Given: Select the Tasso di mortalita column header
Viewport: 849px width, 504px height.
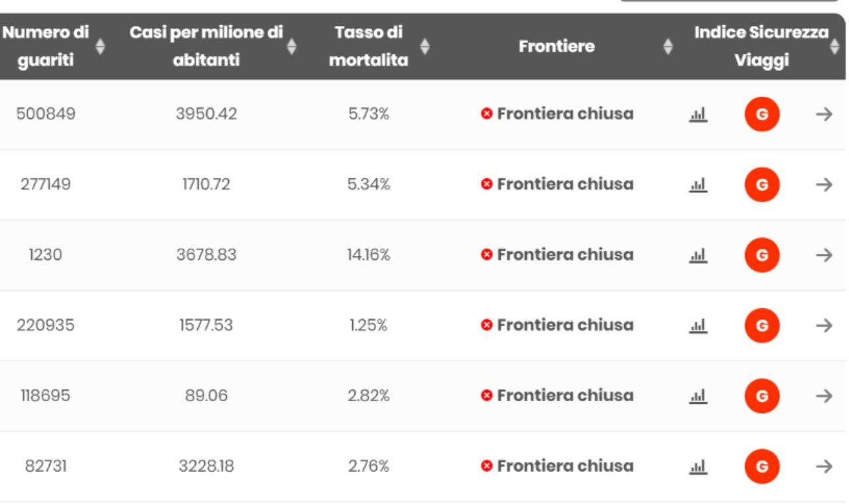Looking at the screenshot, I should [x=368, y=46].
